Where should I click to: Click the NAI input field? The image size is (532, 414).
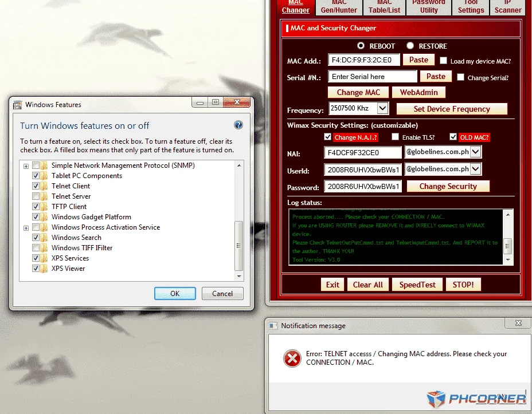(x=363, y=152)
